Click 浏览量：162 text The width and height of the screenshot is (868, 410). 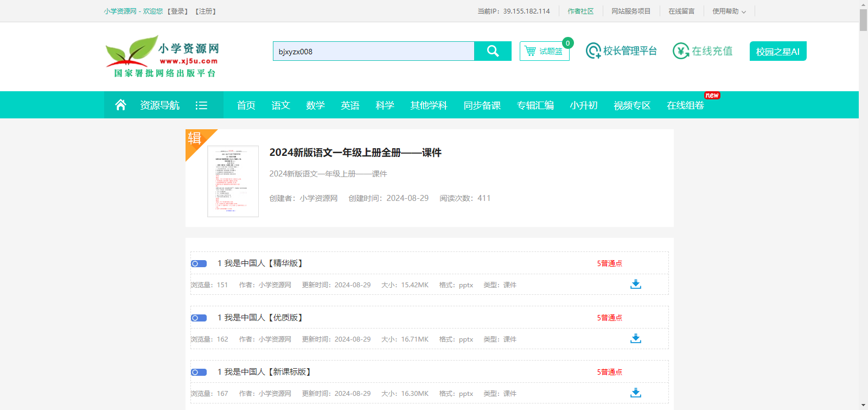click(209, 339)
